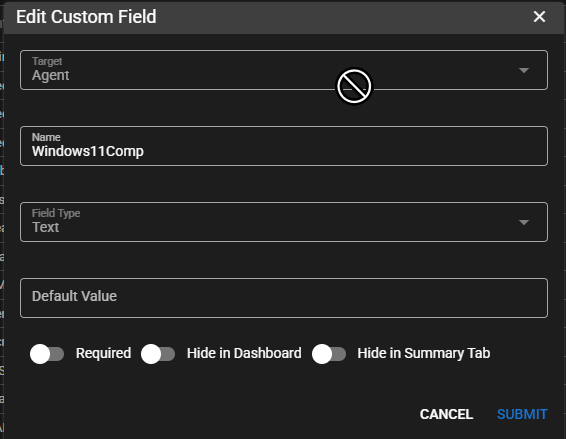Screen dimensions: 566x439
Task: Click into the Default Value field
Action: (x=284, y=298)
